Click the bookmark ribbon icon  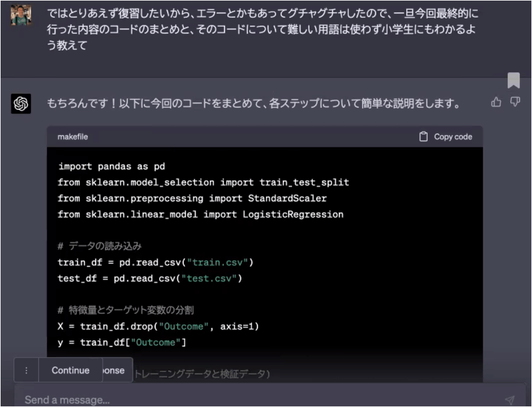(x=513, y=80)
